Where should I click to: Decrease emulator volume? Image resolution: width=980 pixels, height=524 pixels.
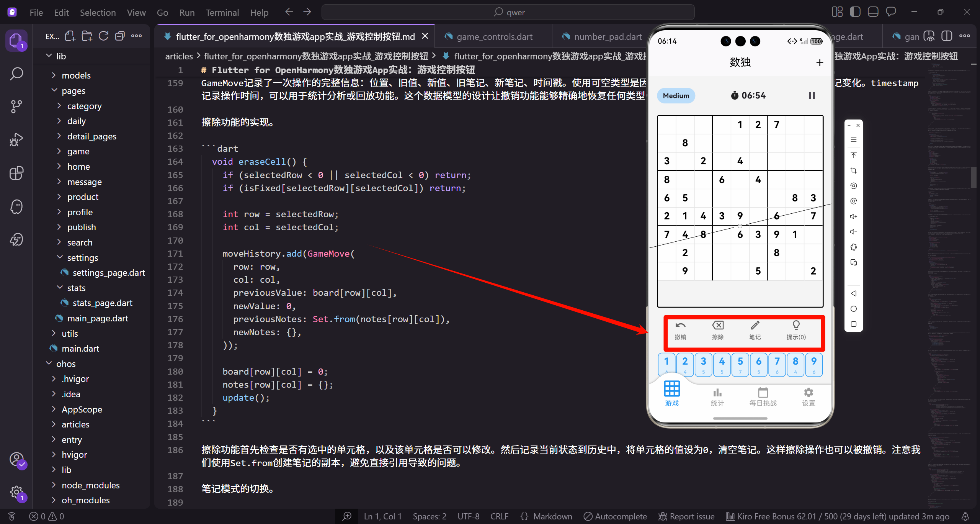pos(853,232)
